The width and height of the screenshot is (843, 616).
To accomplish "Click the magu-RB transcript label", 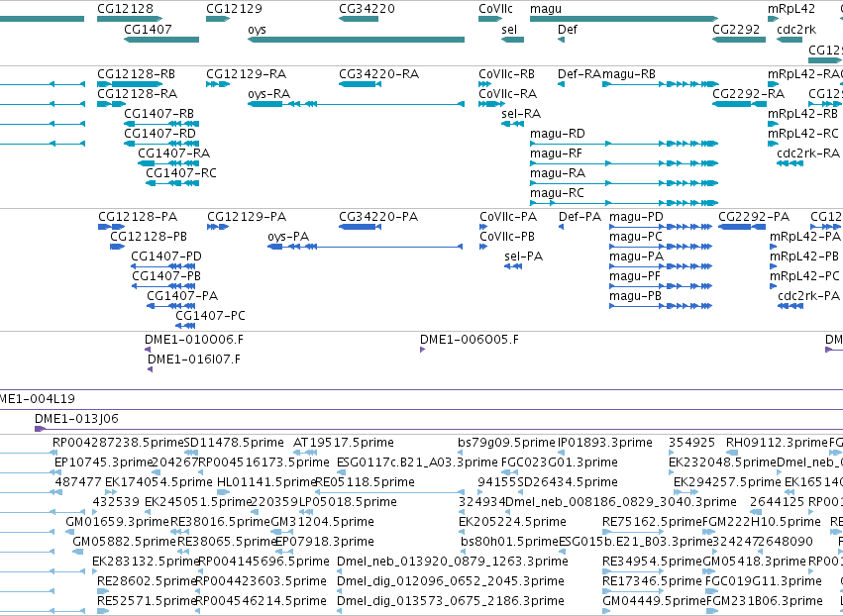I will coord(629,73).
